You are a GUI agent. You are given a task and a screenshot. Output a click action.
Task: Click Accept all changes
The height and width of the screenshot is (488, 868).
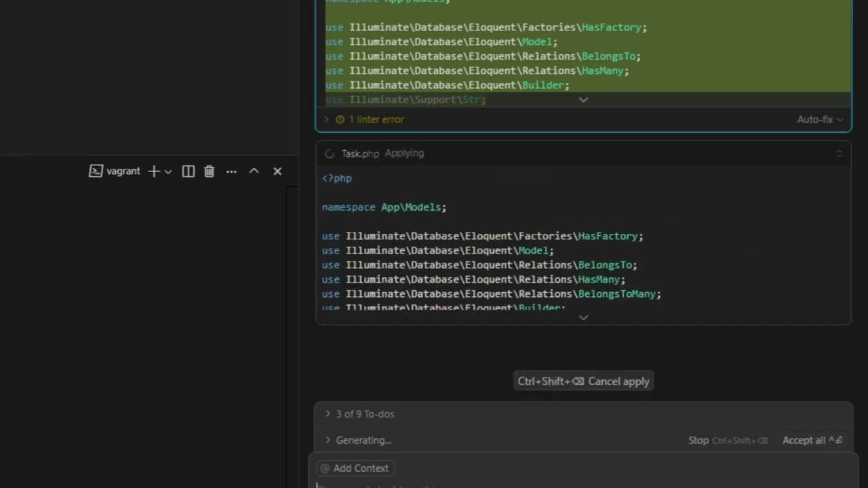click(x=812, y=440)
